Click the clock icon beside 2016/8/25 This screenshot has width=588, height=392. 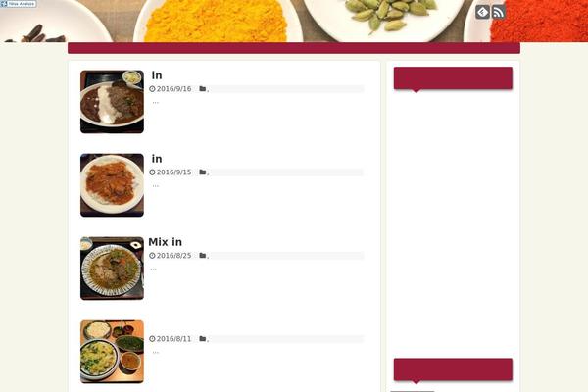152,256
